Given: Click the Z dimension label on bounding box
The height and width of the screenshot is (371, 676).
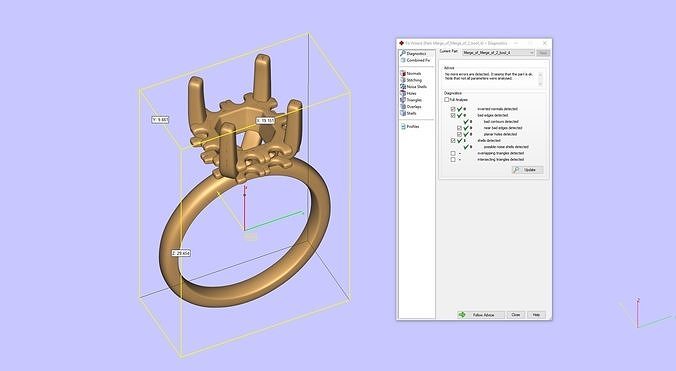Looking at the screenshot, I should point(181,253).
